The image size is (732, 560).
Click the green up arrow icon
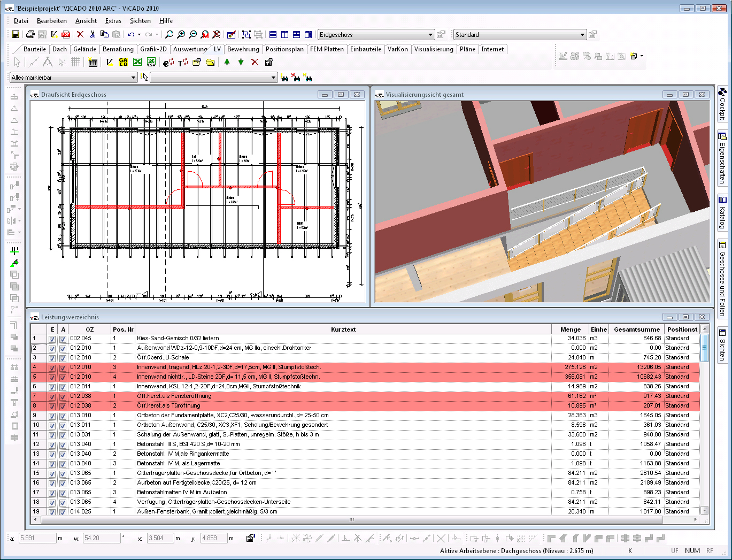[227, 62]
